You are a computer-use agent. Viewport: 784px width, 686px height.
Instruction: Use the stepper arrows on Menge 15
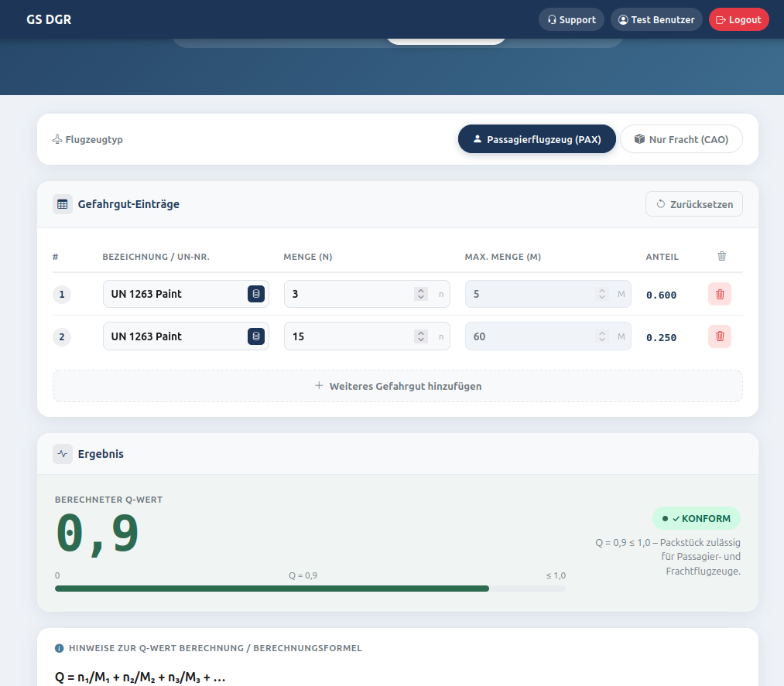(421, 336)
